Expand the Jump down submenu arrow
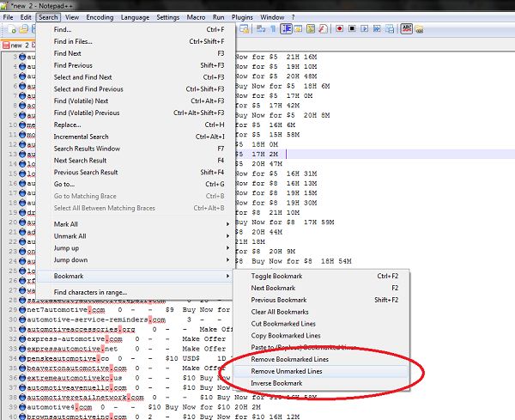Image resolution: width=515 pixels, height=420 pixels. 227,259
